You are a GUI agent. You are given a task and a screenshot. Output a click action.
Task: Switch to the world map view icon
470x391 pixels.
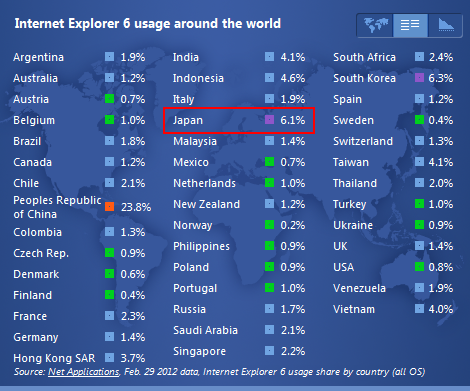[376, 25]
